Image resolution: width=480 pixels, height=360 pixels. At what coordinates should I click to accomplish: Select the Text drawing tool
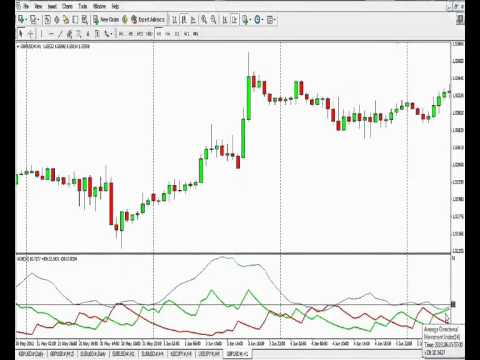(x=88, y=34)
